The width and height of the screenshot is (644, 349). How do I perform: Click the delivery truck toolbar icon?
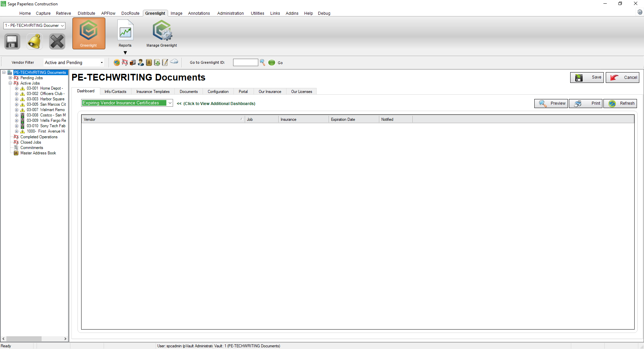click(133, 62)
